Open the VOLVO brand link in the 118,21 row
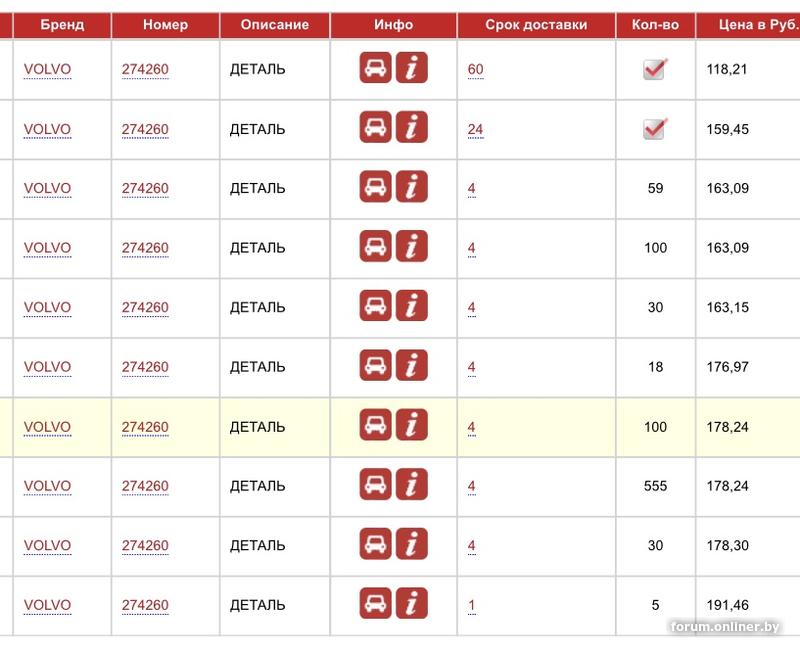Screen dimensions: 800x648 (x=48, y=69)
